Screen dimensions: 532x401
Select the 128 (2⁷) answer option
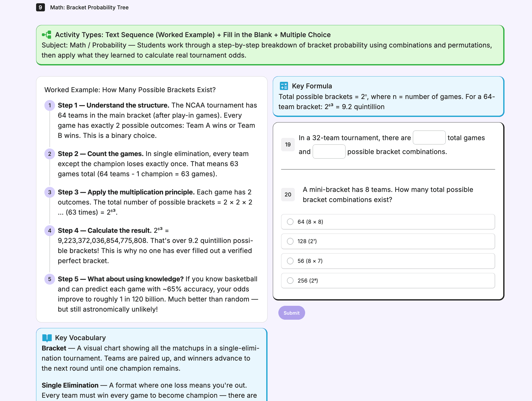click(x=290, y=241)
